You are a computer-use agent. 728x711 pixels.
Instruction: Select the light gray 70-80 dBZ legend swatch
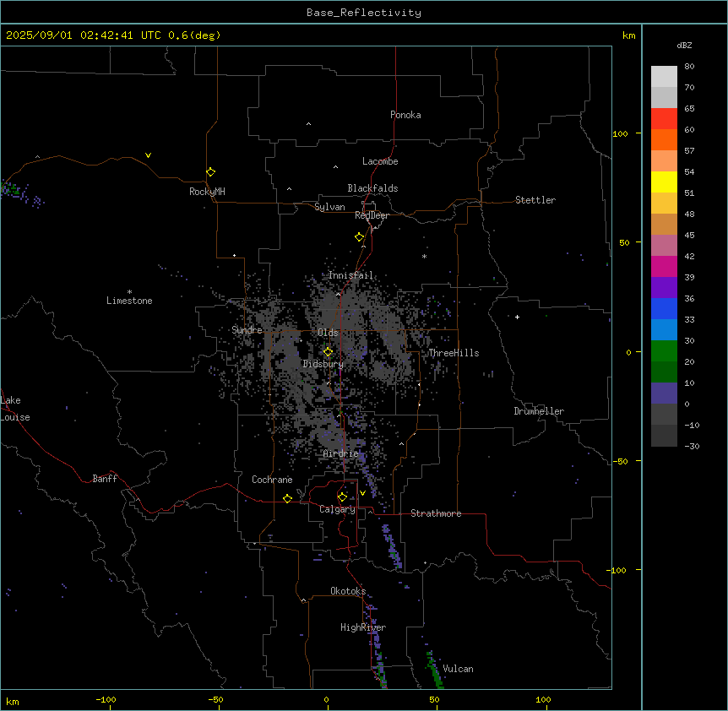click(664, 77)
